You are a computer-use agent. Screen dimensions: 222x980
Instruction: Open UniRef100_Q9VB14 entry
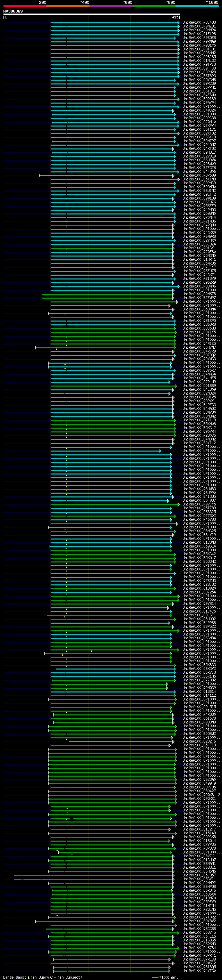[199, 604]
